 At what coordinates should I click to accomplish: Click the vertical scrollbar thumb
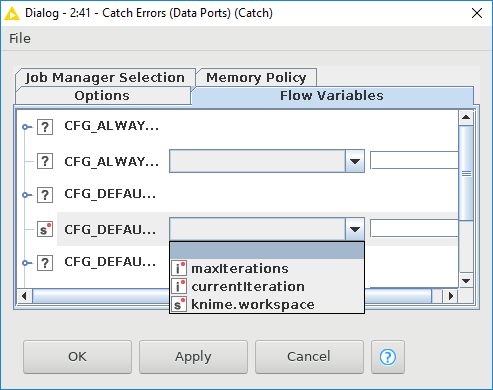(x=466, y=173)
